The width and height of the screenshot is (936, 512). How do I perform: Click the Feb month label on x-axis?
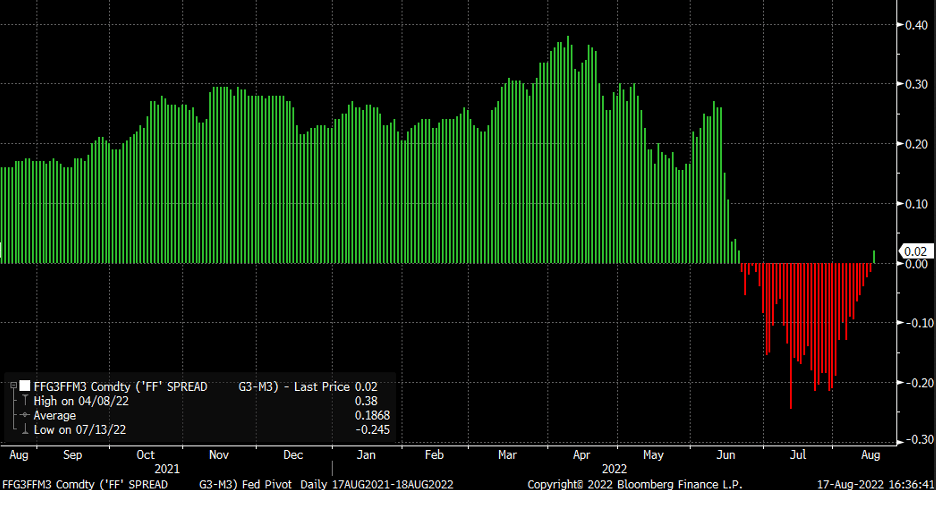point(434,455)
